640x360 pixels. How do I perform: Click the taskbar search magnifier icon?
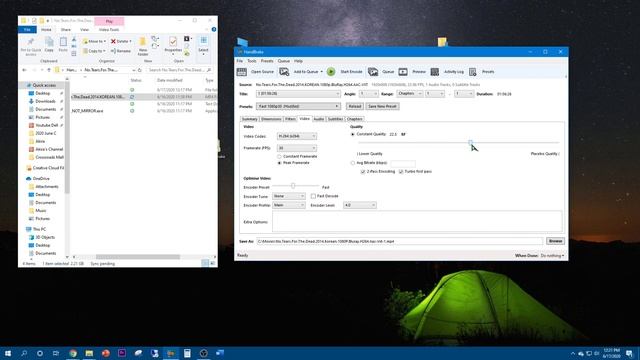[x=24, y=353]
